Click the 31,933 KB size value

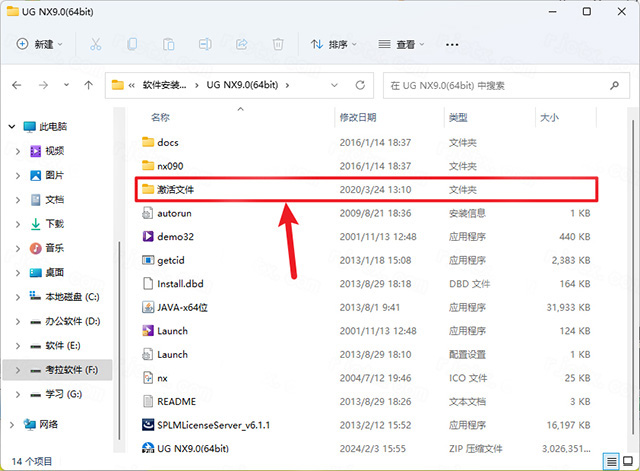click(x=569, y=307)
